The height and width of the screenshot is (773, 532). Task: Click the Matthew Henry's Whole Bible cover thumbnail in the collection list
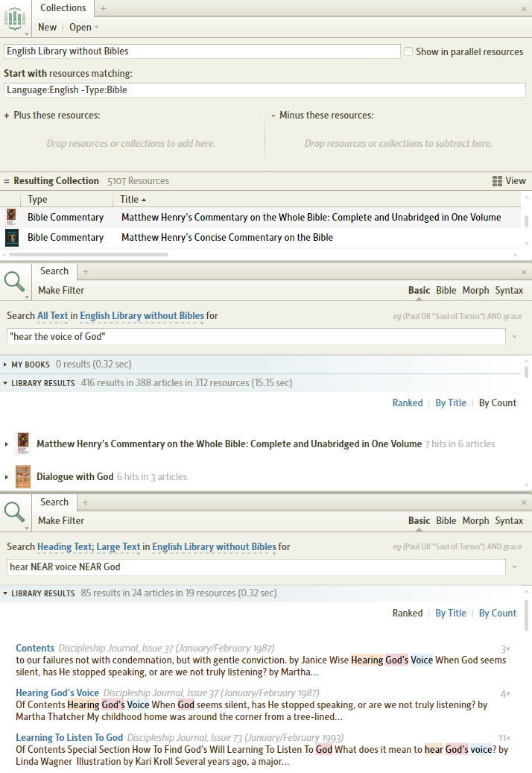point(11,217)
